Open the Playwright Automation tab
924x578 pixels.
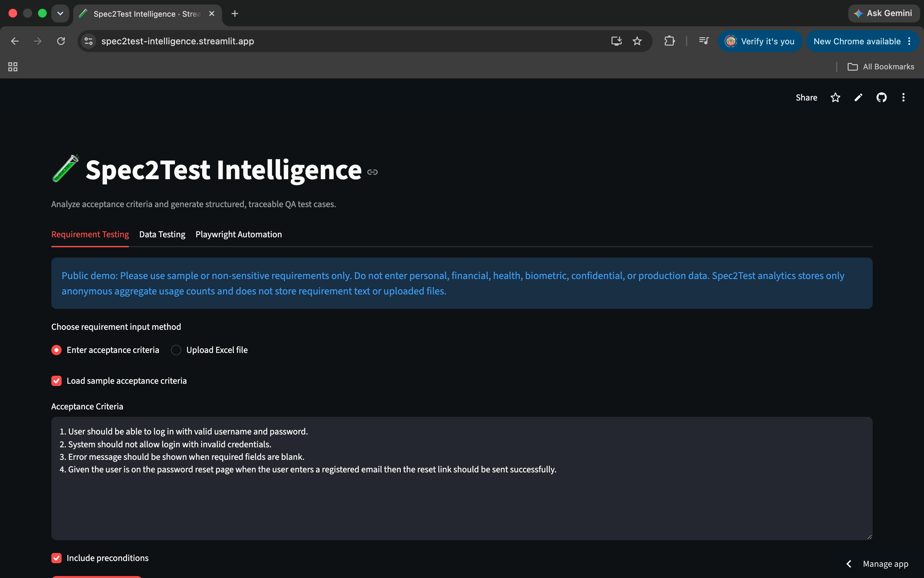[239, 234]
